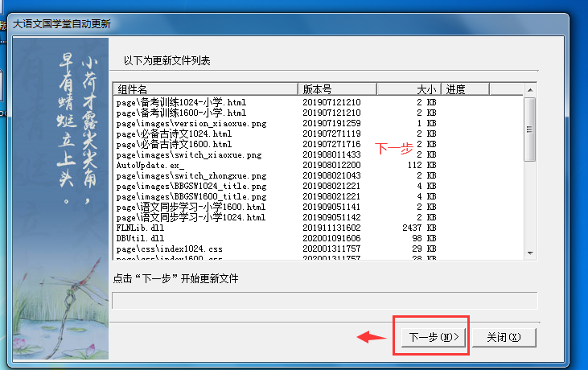Click the 点击"下一步"开始更新文件 hint text
The image size is (588, 370).
[x=175, y=278]
